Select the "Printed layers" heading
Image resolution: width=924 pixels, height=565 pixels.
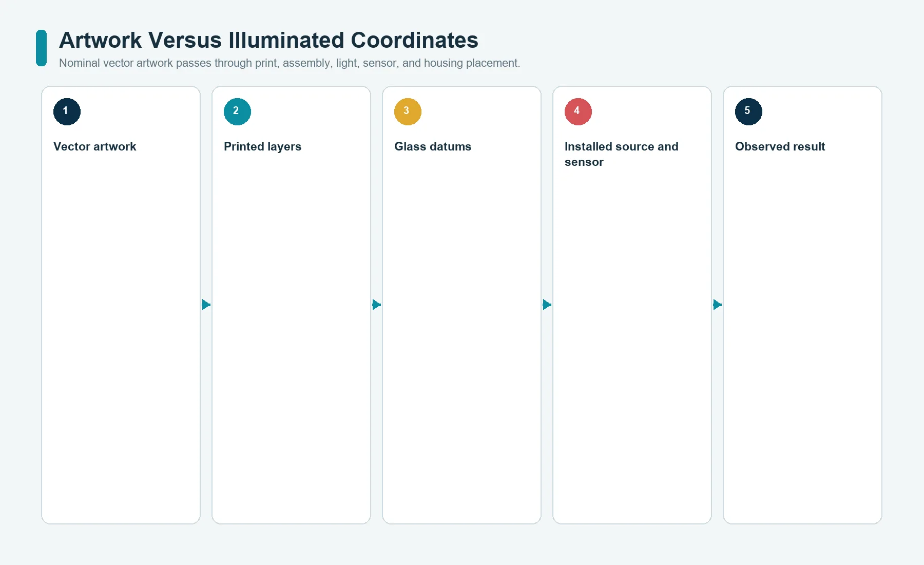262,146
